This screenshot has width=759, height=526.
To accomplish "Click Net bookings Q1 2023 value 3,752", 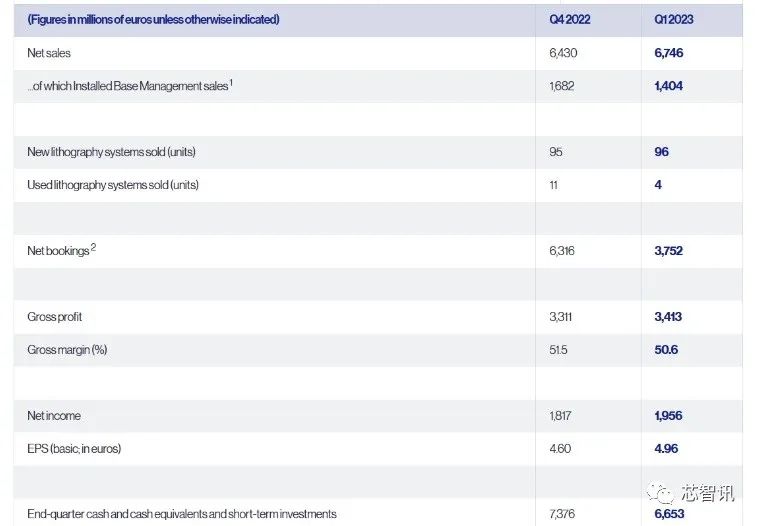I will click(668, 251).
